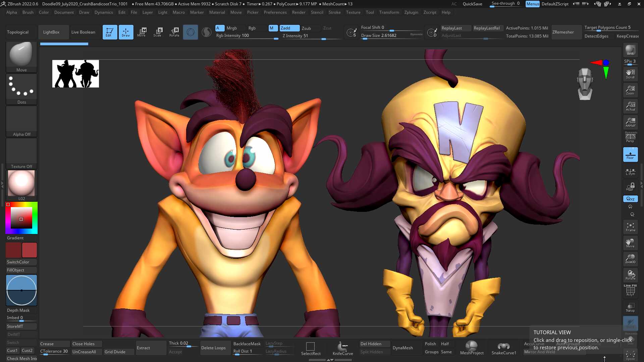Screen dimensions: 644x362
Task: Toggle Persp perspective view
Action: click(630, 138)
